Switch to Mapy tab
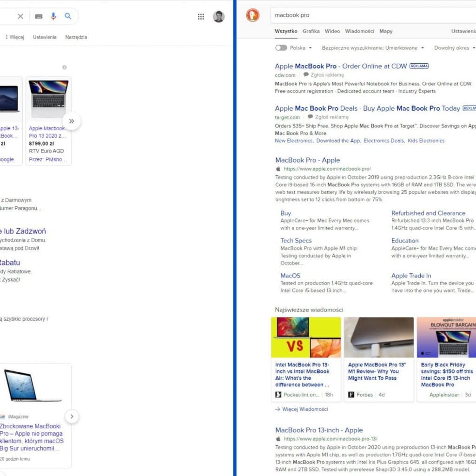 386,31
